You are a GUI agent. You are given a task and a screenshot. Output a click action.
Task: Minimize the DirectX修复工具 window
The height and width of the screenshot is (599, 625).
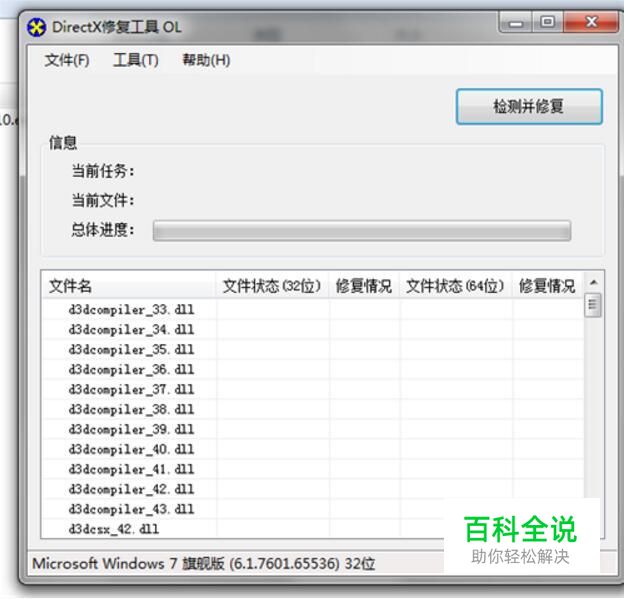tap(515, 22)
